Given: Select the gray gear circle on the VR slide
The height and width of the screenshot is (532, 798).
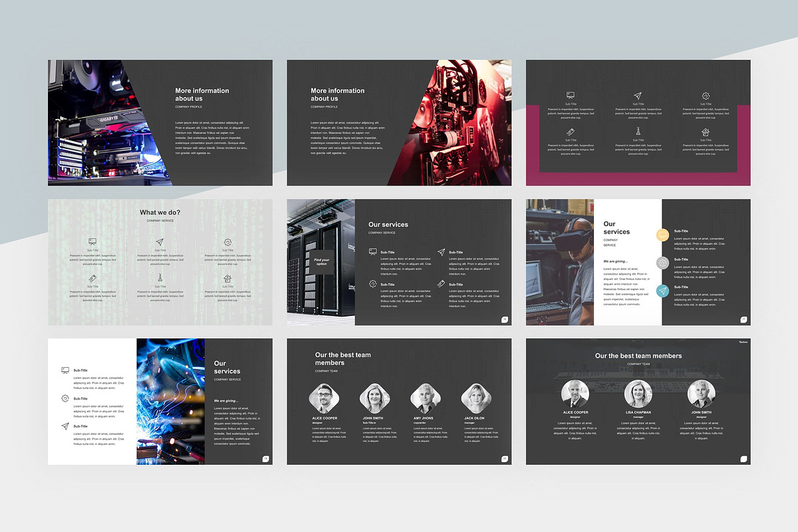Looking at the screenshot, I should click(x=662, y=262).
